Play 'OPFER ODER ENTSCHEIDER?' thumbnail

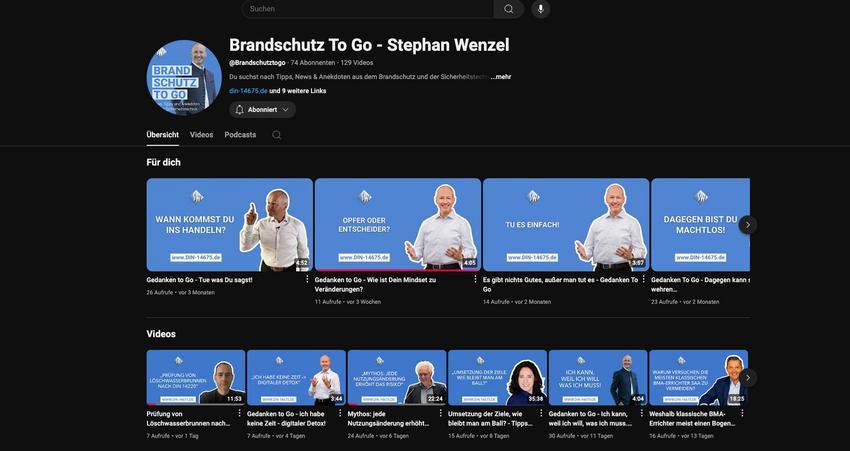[x=397, y=224]
